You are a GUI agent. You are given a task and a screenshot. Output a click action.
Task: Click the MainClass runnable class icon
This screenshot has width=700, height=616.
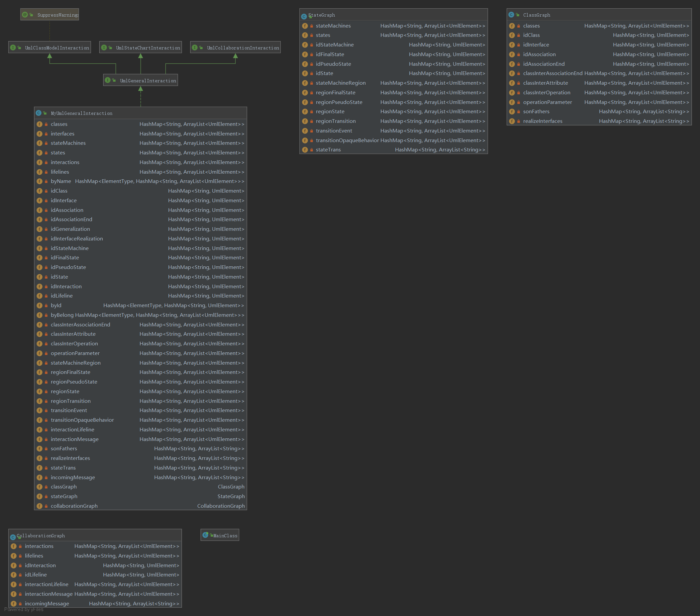pyautogui.click(x=205, y=535)
